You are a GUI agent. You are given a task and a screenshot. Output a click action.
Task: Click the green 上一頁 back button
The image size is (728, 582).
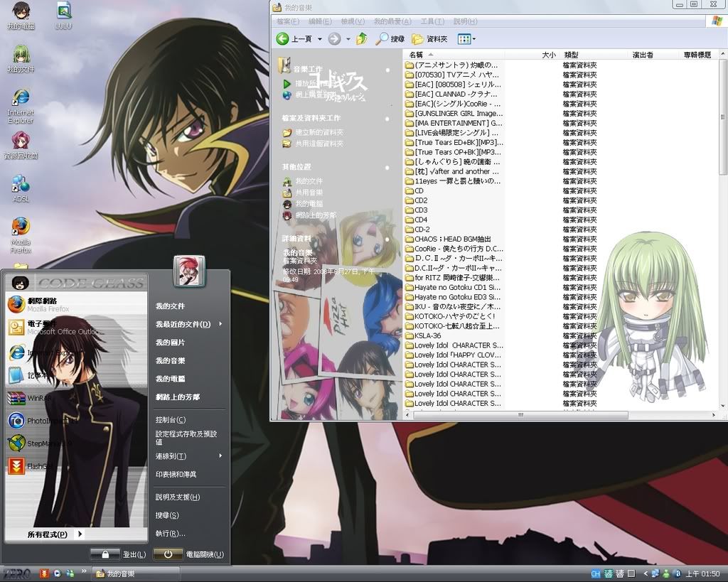pyautogui.click(x=294, y=39)
